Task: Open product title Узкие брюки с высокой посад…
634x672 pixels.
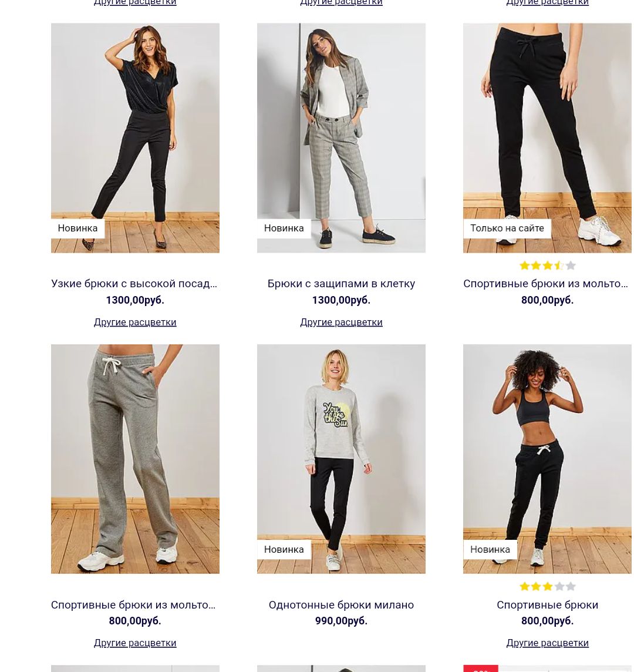Action: click(x=134, y=284)
